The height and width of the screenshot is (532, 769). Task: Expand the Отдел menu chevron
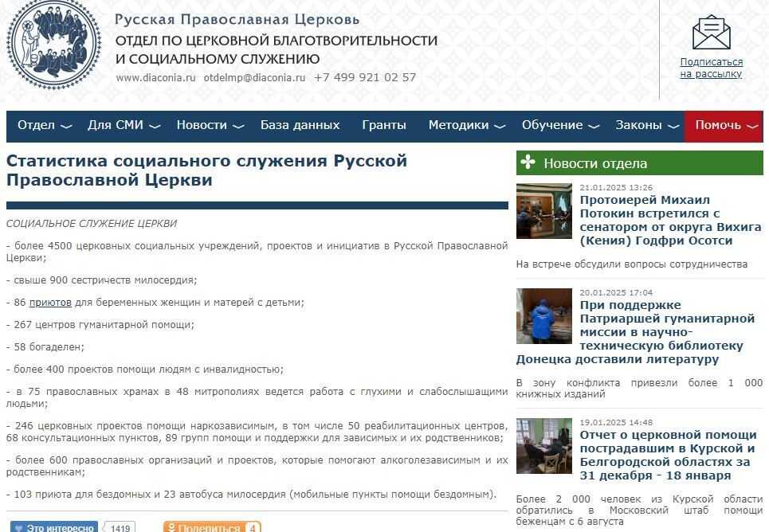[66, 127]
